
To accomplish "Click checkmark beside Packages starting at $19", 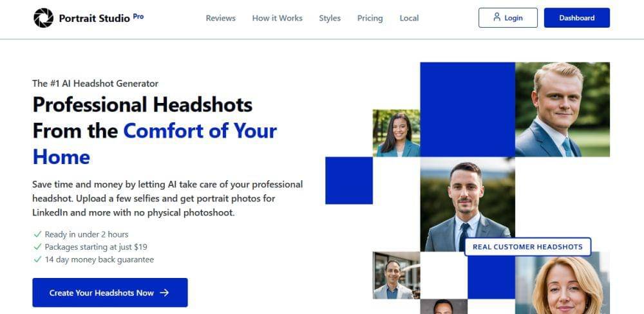I will pyautogui.click(x=37, y=247).
